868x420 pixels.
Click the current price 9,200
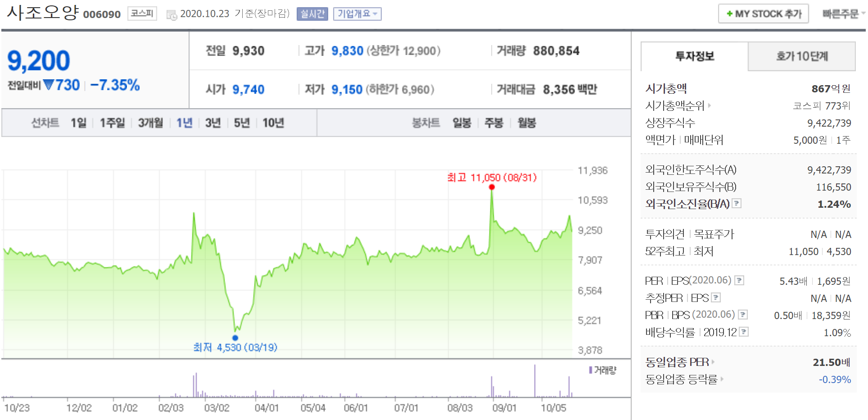tap(39, 60)
